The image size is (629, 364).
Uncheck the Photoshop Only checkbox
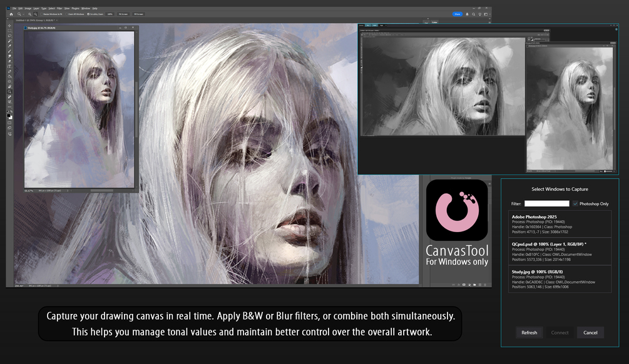pos(575,204)
